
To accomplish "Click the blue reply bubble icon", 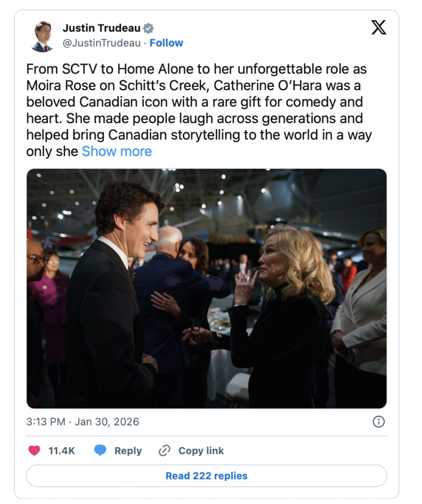I will pyautogui.click(x=100, y=450).
